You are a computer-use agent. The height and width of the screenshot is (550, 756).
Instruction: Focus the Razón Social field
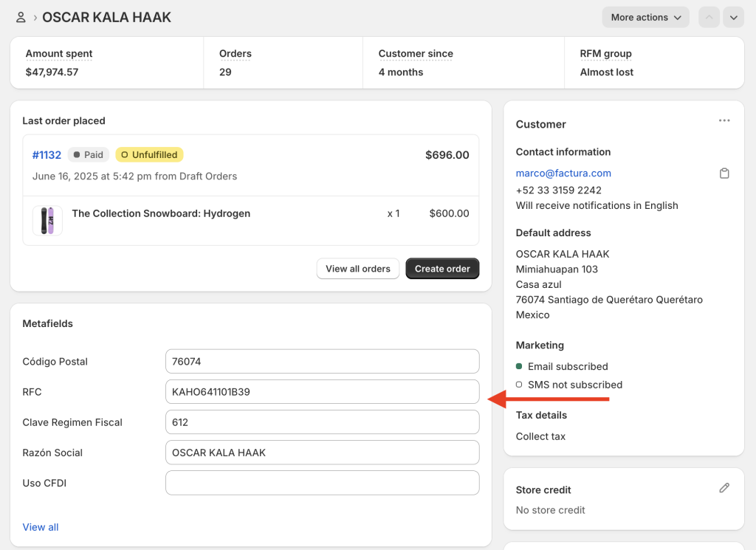pos(322,452)
